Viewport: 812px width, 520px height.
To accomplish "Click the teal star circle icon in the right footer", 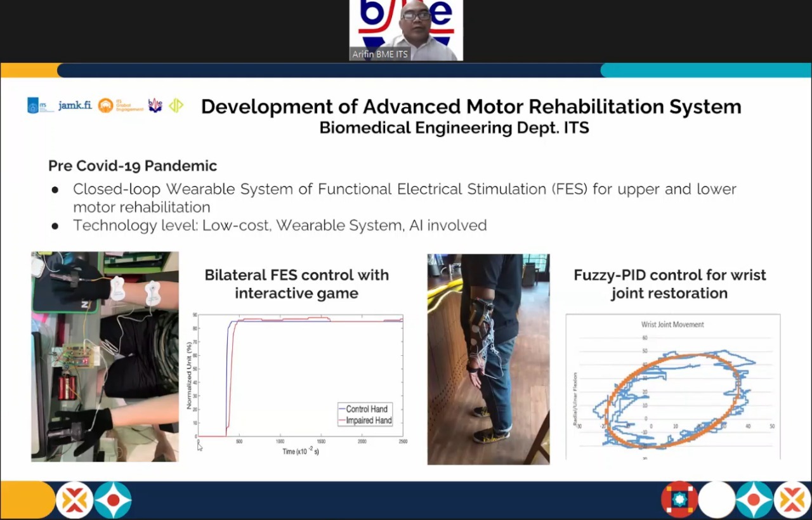I will pyautogui.click(x=754, y=500).
